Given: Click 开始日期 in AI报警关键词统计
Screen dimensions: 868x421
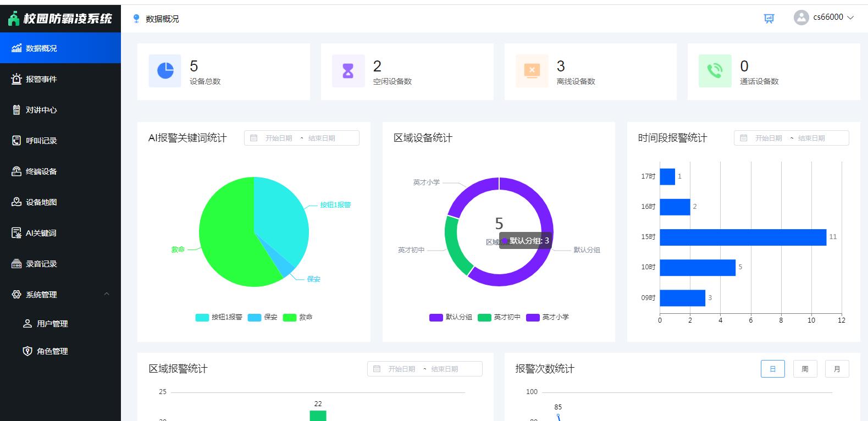Looking at the screenshot, I should tap(279, 139).
